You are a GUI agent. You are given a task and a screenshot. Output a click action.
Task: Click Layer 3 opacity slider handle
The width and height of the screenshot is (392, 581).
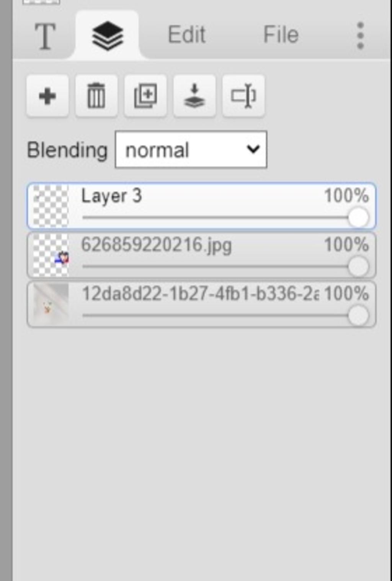(359, 217)
